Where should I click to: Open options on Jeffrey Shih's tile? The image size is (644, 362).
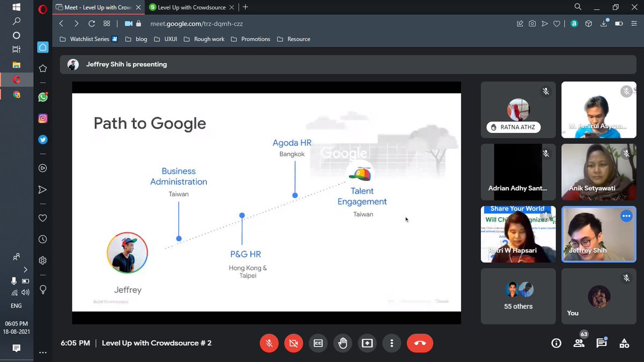(626, 216)
